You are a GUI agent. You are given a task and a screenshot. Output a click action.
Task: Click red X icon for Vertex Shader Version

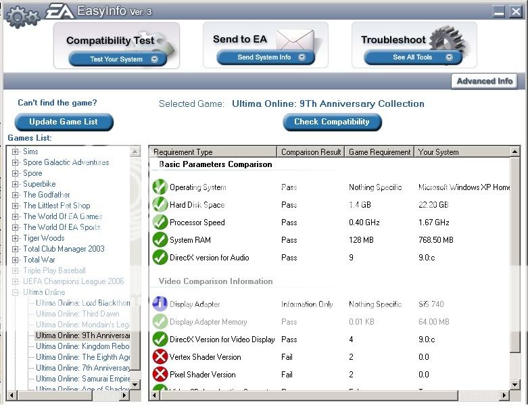coord(160,356)
